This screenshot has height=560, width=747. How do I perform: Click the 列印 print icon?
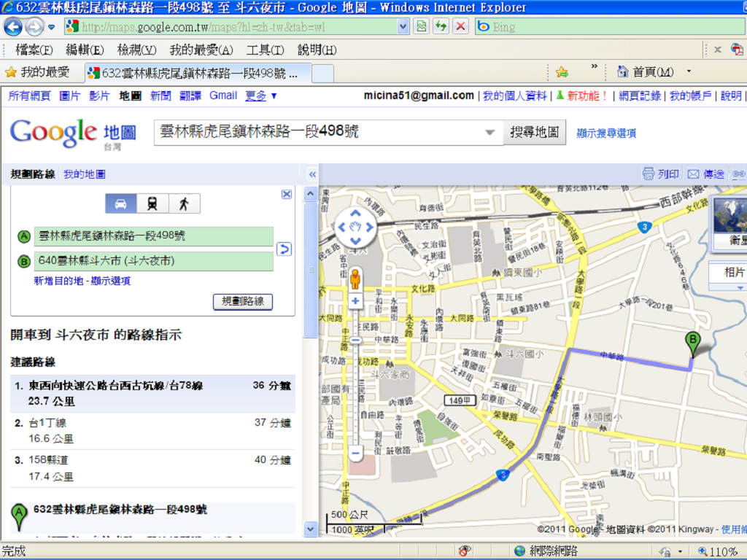tap(648, 174)
